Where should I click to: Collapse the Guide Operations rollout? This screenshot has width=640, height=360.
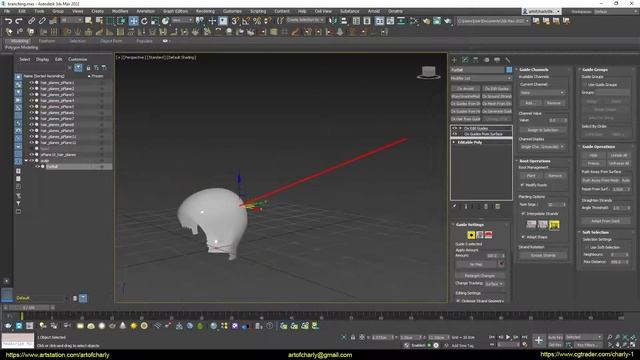pyautogui.click(x=598, y=147)
